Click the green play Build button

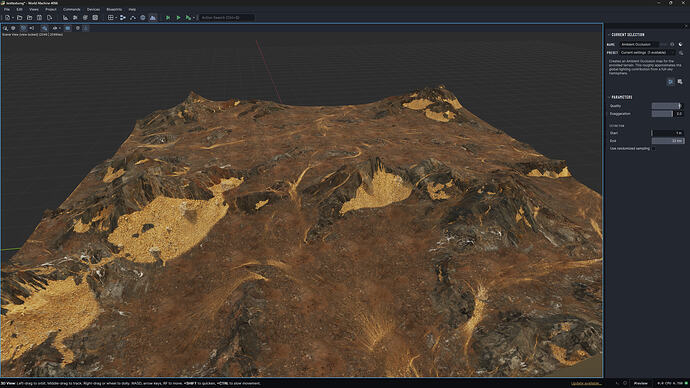point(178,18)
